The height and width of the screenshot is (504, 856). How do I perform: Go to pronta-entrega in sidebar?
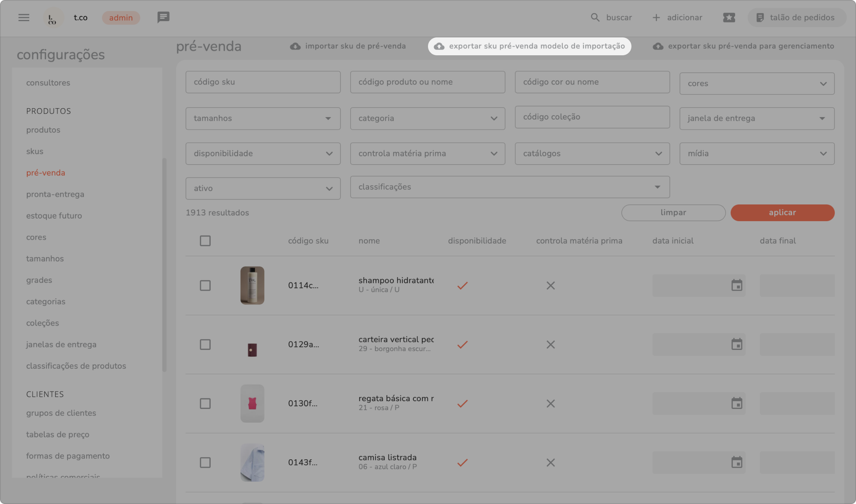[55, 194]
